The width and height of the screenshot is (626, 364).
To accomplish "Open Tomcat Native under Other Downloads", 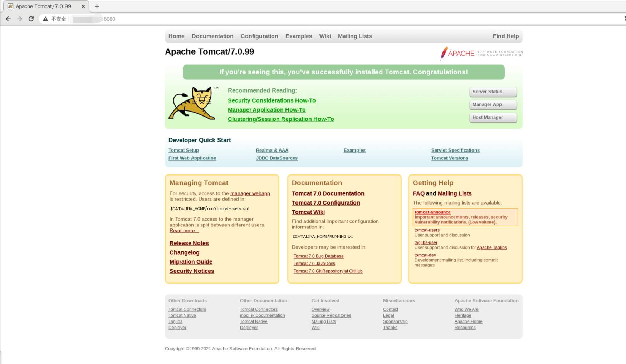I will [182, 315].
